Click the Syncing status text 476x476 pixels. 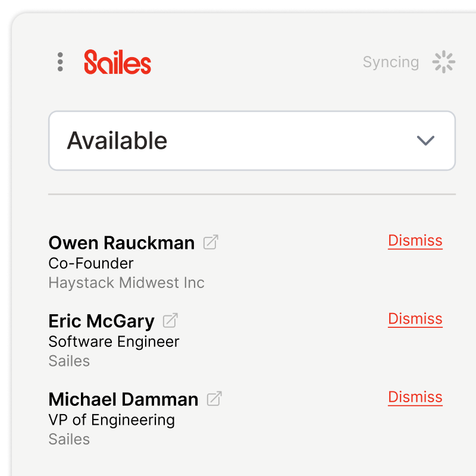[x=390, y=62]
